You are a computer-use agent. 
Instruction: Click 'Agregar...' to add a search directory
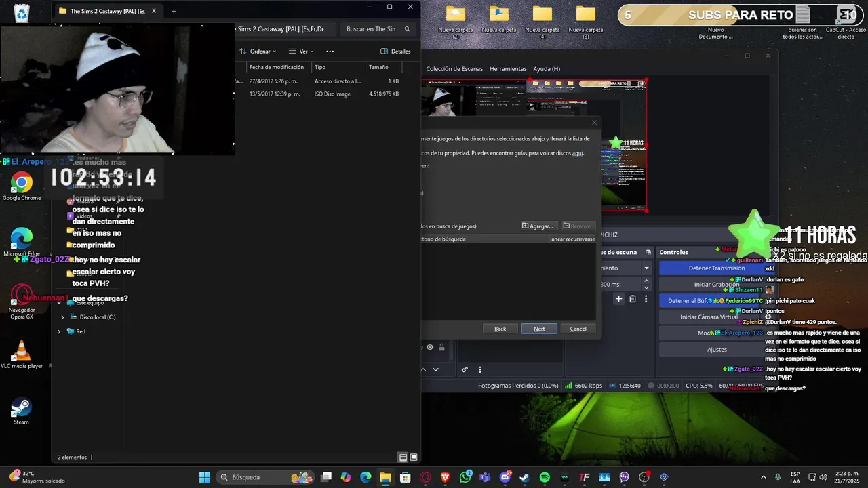538,226
